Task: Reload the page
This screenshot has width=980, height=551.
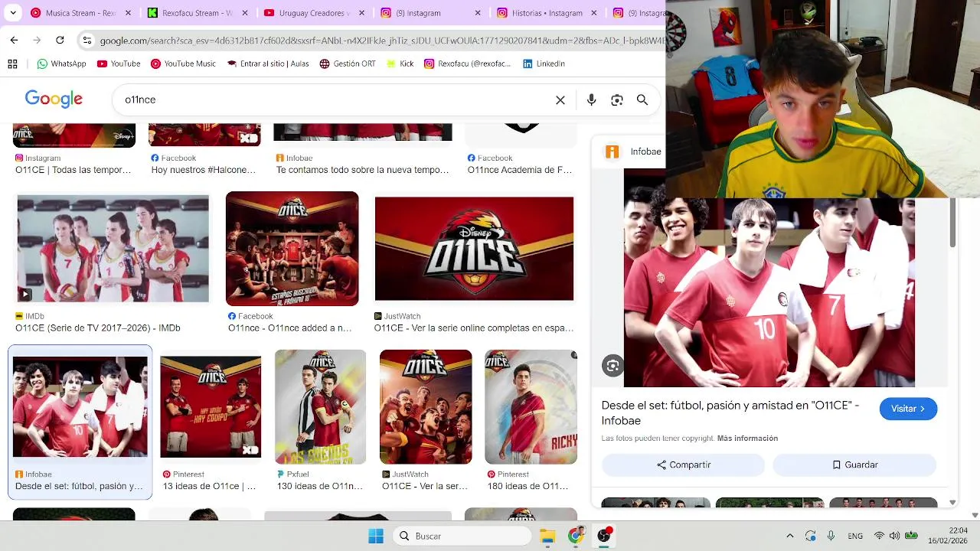Action: [60, 40]
